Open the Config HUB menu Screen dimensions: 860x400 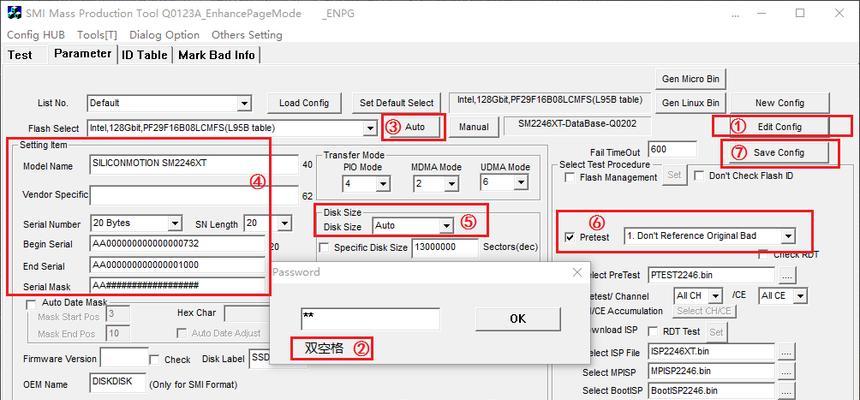coord(36,35)
